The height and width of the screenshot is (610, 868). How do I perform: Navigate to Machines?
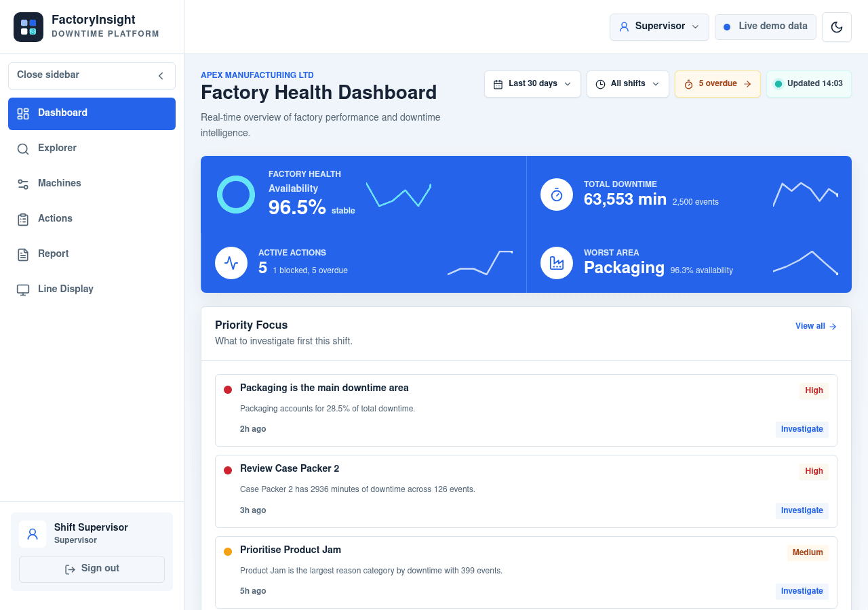coord(92,184)
